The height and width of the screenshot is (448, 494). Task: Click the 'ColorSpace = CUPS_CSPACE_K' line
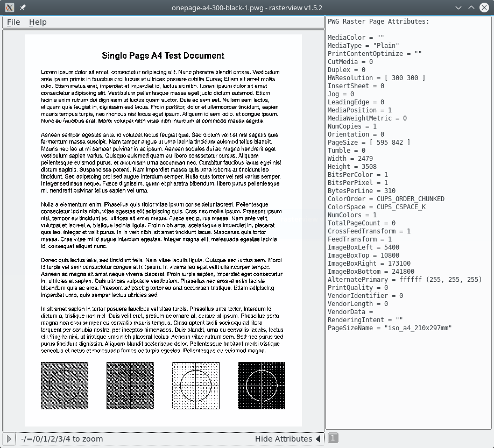[377, 207]
